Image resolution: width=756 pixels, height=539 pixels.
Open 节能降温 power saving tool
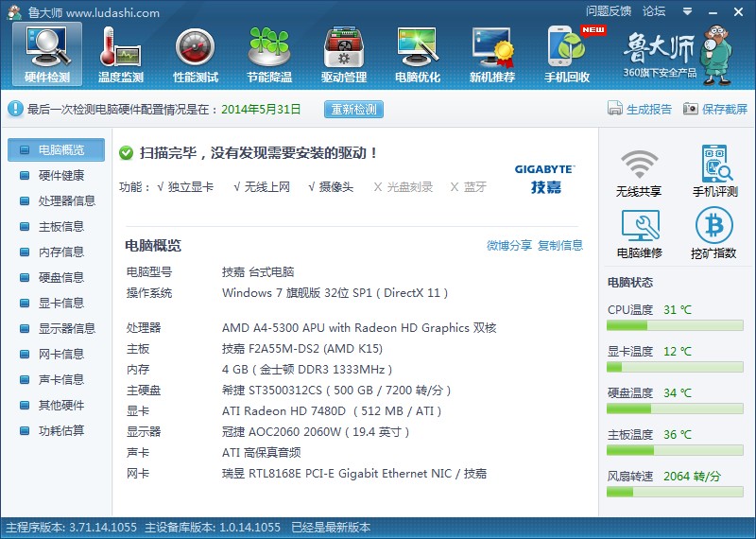[269, 55]
